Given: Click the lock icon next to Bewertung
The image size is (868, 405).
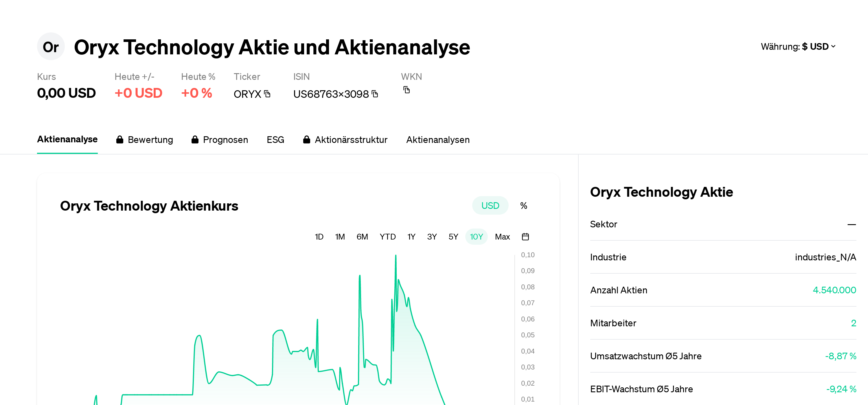Looking at the screenshot, I should (x=120, y=139).
